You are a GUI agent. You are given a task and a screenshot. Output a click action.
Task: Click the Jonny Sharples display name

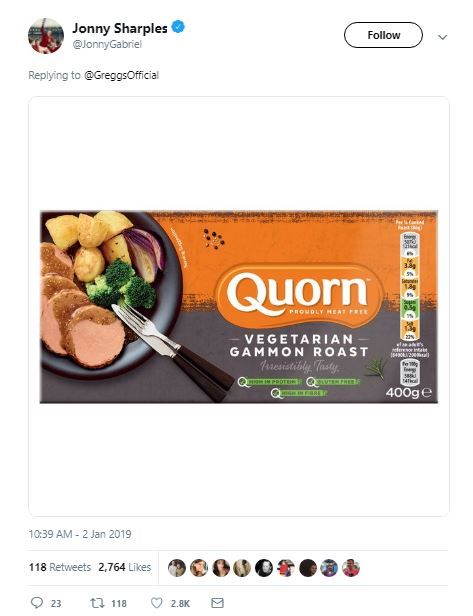coord(120,28)
